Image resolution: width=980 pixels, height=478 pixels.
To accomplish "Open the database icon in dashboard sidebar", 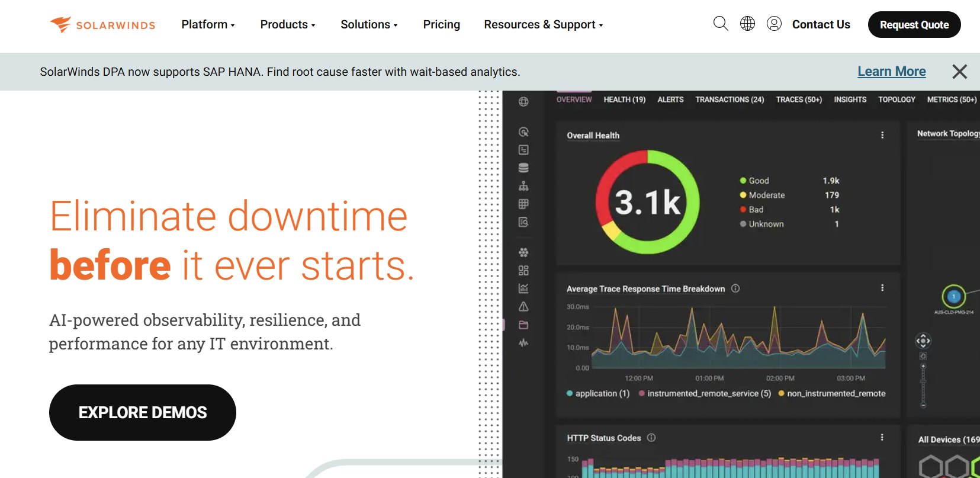I will click(x=523, y=168).
